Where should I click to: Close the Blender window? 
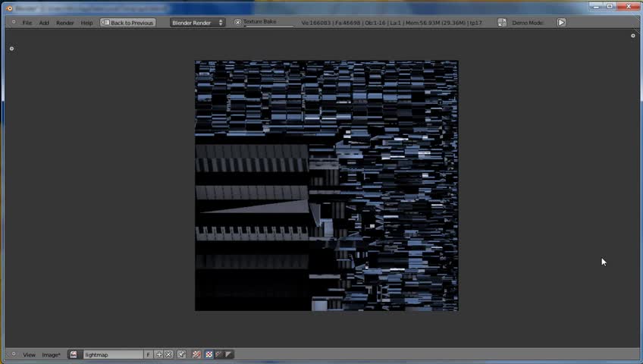(629, 7)
